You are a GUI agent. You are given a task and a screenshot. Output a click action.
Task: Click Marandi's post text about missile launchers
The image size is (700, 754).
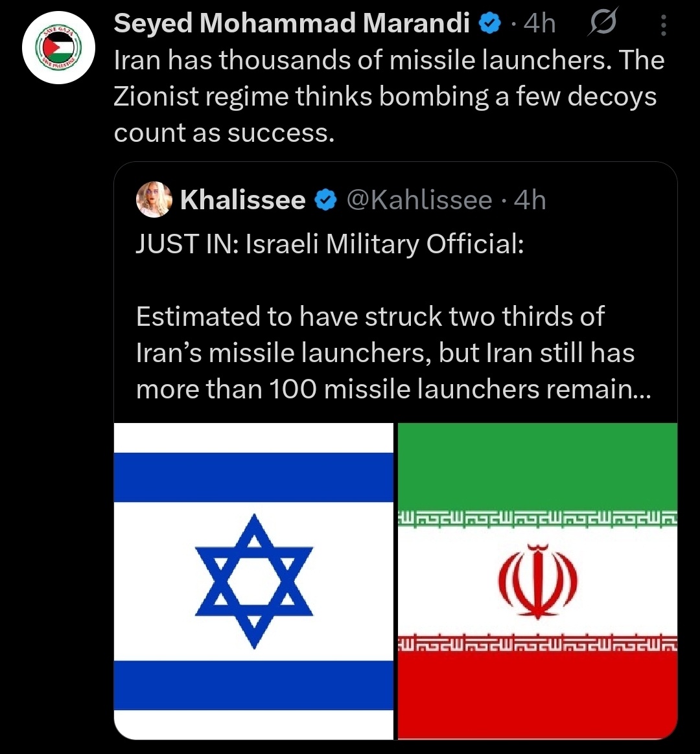(389, 96)
